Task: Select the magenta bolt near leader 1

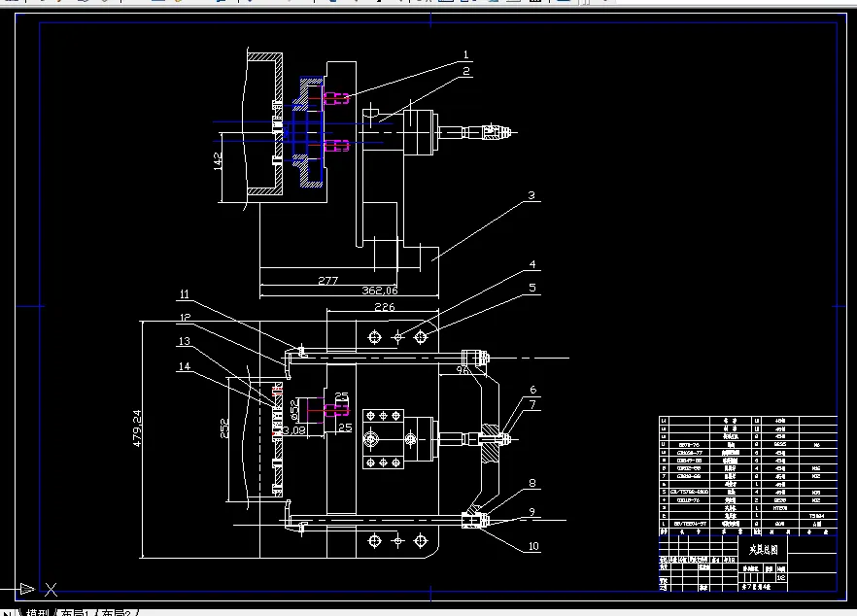Action: 336,98
